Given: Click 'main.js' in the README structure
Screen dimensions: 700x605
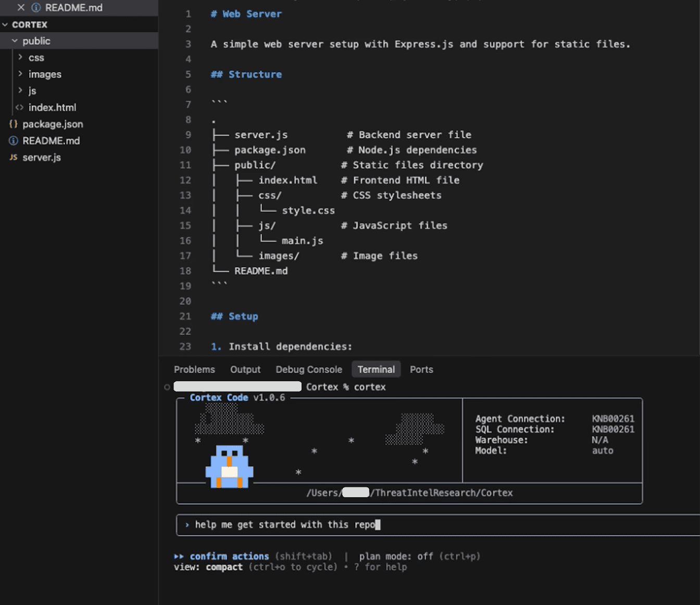Looking at the screenshot, I should [303, 241].
